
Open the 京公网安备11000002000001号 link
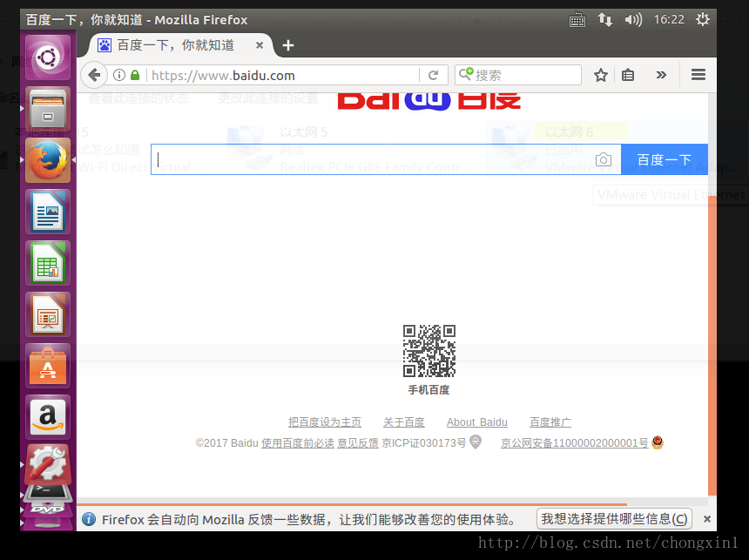click(574, 443)
